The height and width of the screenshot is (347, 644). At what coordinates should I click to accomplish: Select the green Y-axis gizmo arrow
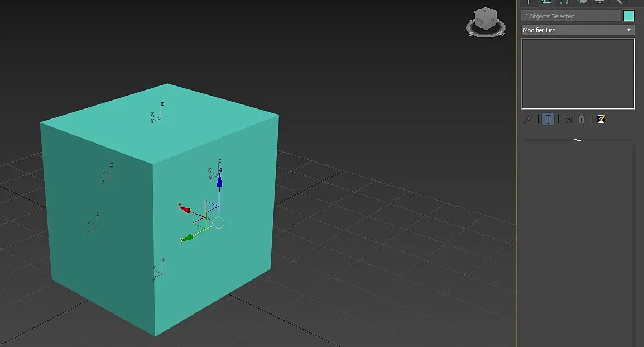pyautogui.click(x=188, y=237)
